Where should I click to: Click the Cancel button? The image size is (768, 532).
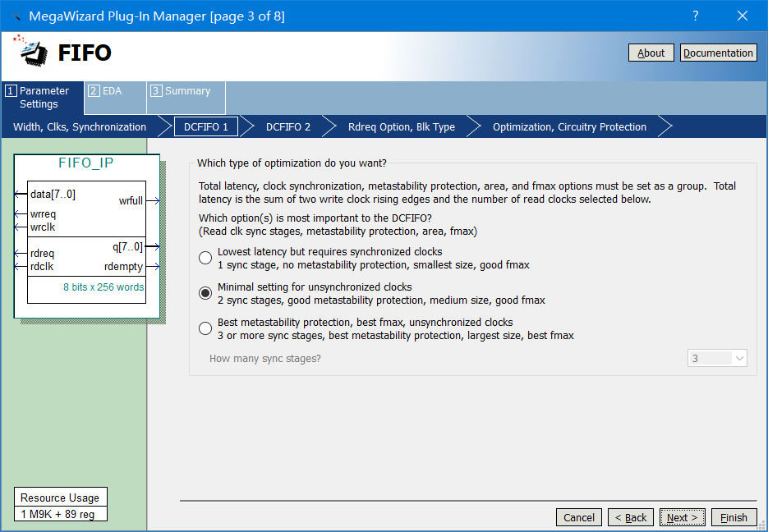click(x=578, y=517)
